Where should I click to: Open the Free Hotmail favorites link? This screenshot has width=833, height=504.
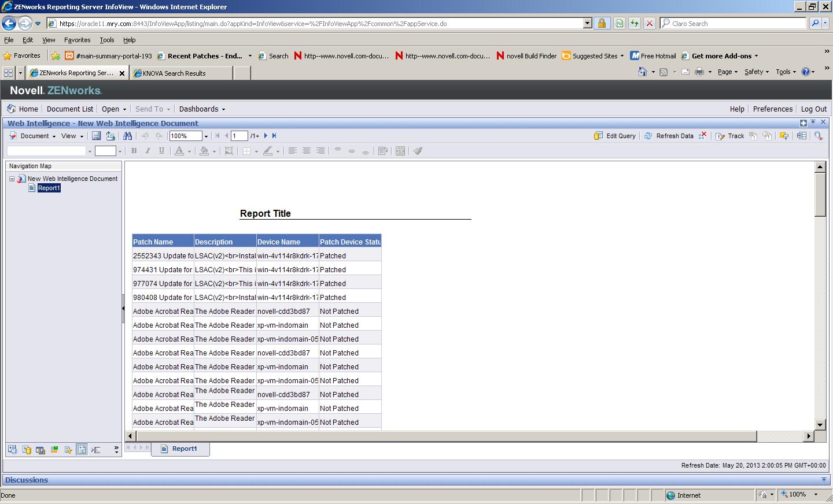pos(653,56)
